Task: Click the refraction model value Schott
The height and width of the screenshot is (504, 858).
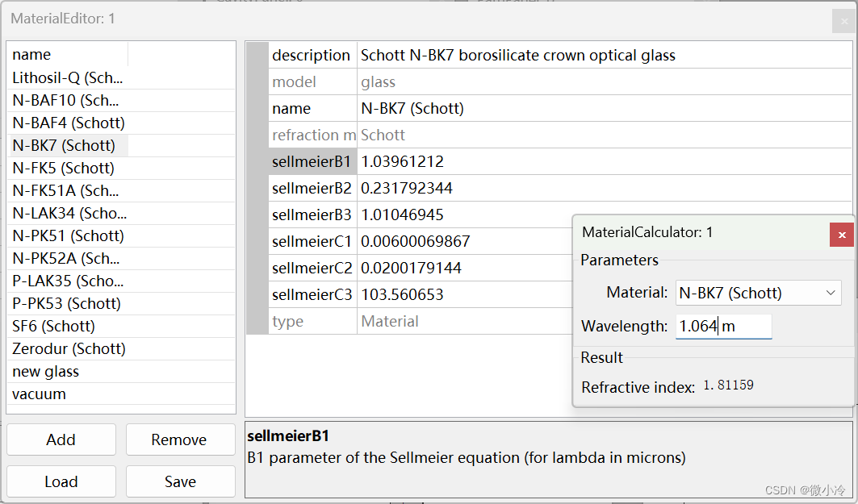Action: 383,135
